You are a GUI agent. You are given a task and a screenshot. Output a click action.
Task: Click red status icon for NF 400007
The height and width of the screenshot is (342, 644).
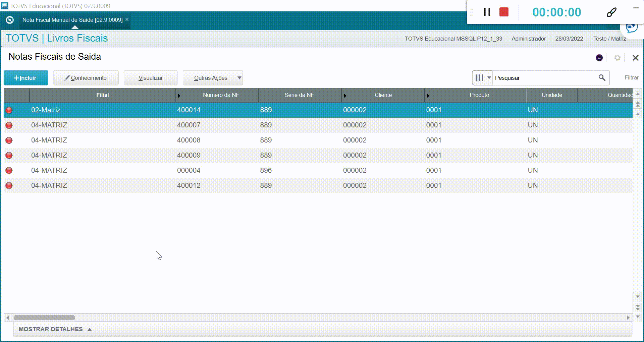tap(9, 125)
